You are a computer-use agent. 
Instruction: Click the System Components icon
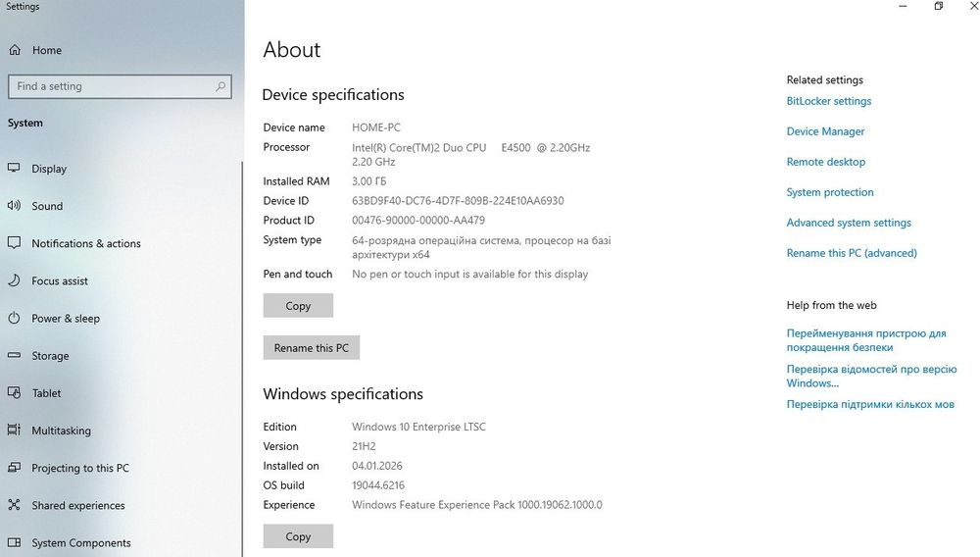[x=14, y=542]
